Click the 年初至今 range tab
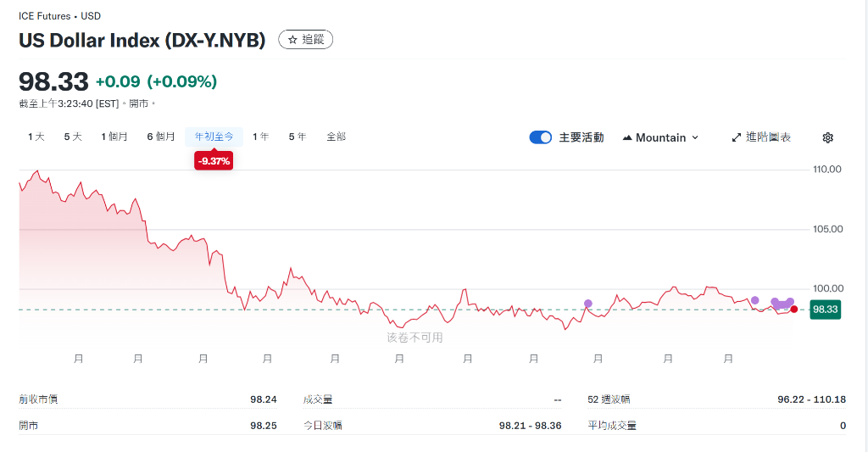This screenshot has height=452, width=868. 214,137
